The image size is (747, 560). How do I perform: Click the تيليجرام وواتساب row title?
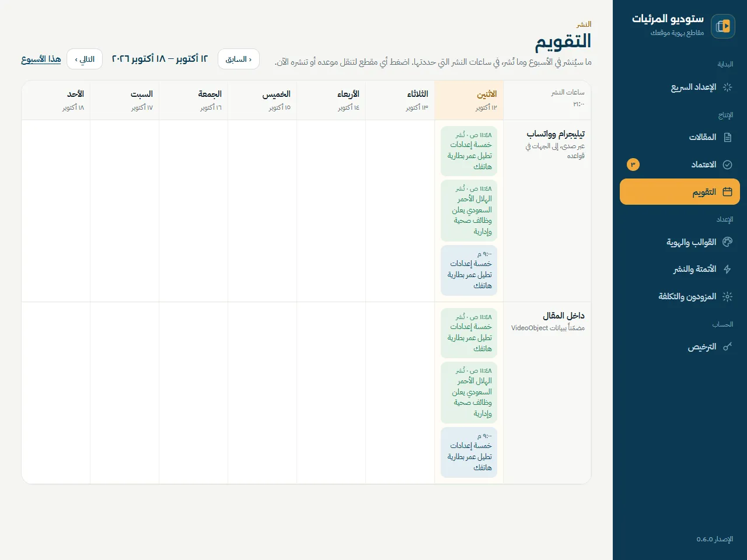pyautogui.click(x=556, y=134)
